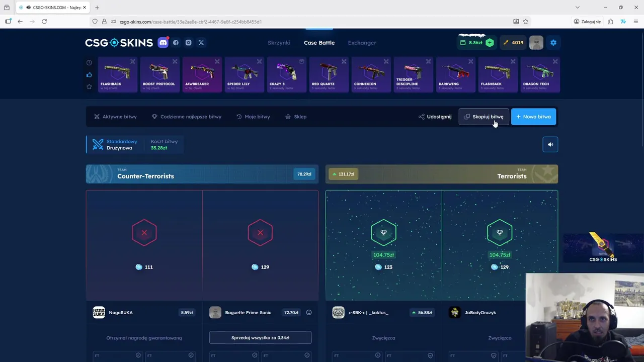The width and height of the screenshot is (644, 362).
Task: Click Zaloguj się in the browser toolbar
Action: pos(587,22)
